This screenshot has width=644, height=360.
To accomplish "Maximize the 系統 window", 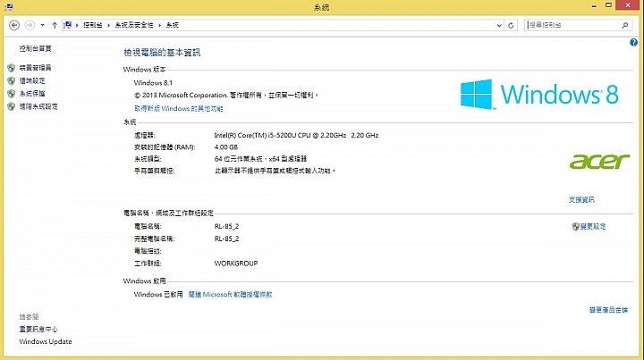I will (609, 5).
